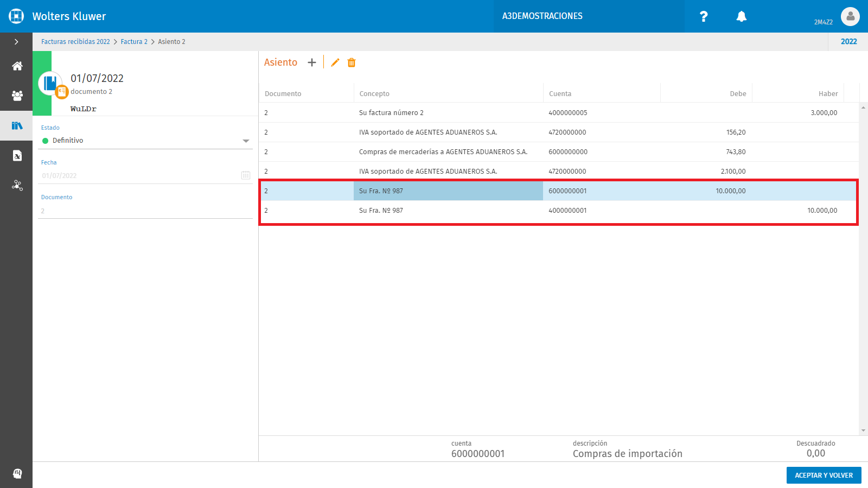This screenshot has width=868, height=488.
Task: Select the row with account 4000000001
Action: coord(559,211)
